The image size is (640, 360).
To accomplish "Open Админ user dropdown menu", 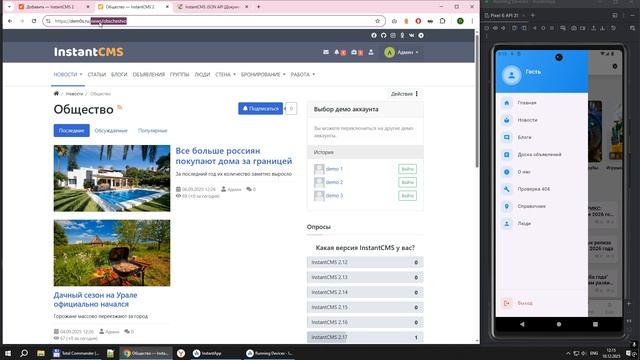I will [x=402, y=52].
